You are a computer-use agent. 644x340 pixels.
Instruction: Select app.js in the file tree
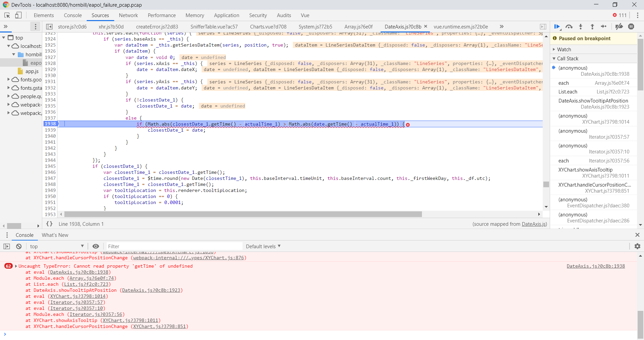[32, 71]
